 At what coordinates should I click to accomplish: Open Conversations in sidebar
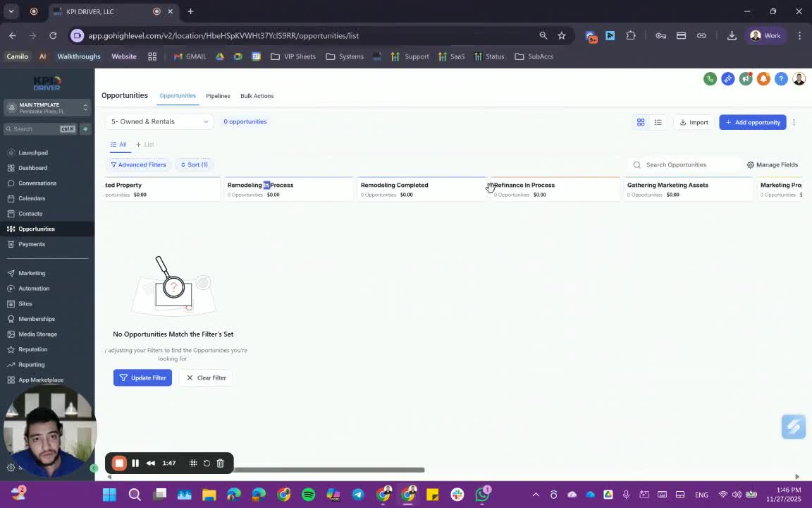click(x=37, y=183)
